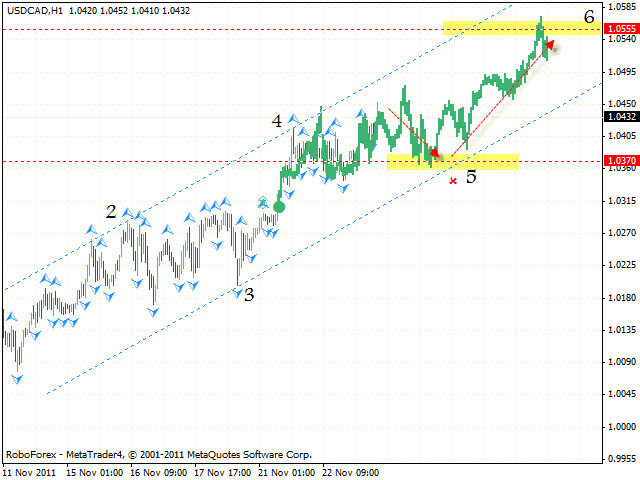Click the red X marker beside wave 5
Screen dimensions: 640x480
click(453, 181)
